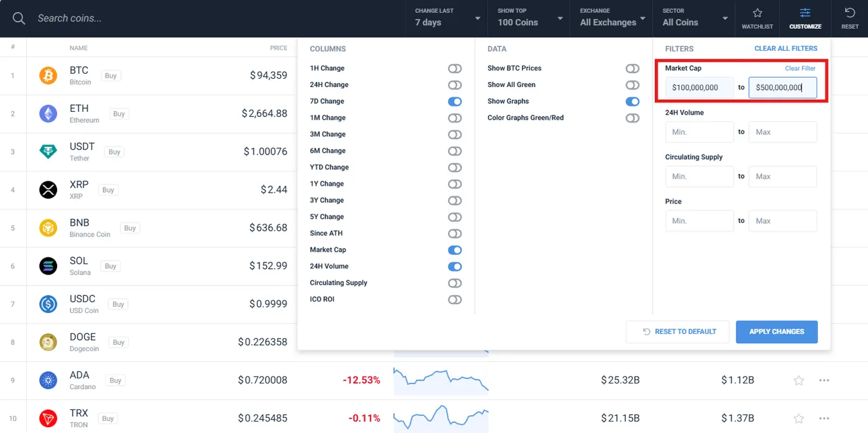Enable Show BTC Prices

(x=632, y=68)
